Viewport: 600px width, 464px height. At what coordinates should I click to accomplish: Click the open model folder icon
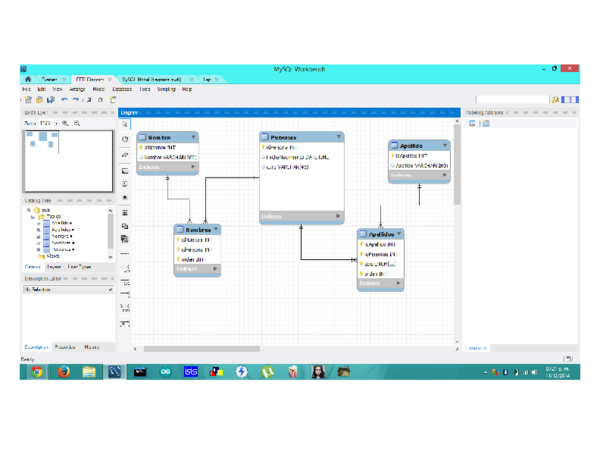tap(39, 100)
